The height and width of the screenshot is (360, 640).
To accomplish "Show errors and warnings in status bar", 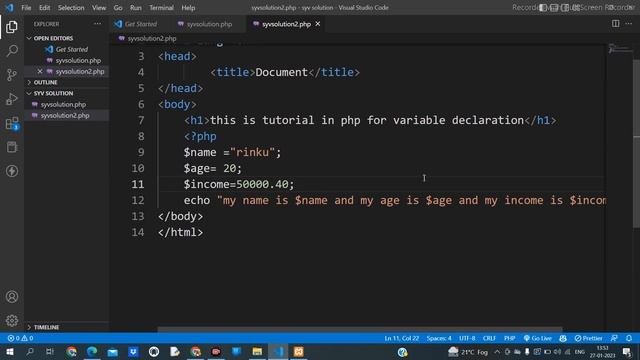I will pyautogui.click(x=20, y=338).
